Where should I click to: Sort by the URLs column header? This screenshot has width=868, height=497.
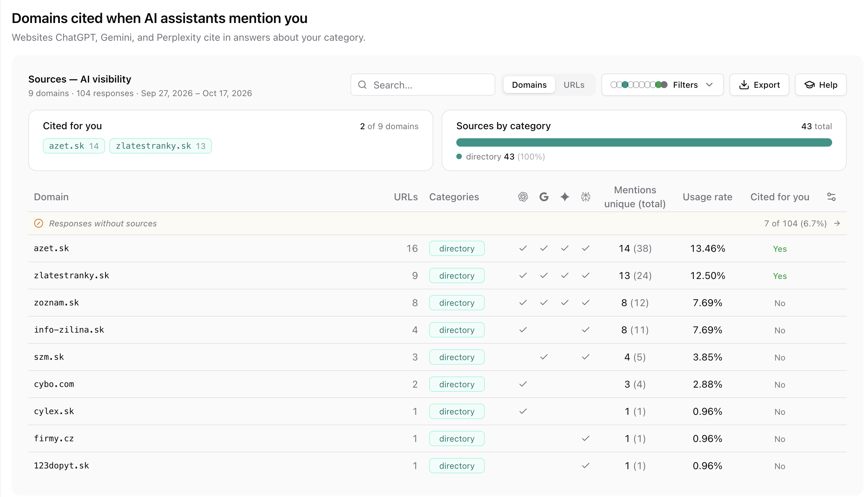[x=406, y=197]
